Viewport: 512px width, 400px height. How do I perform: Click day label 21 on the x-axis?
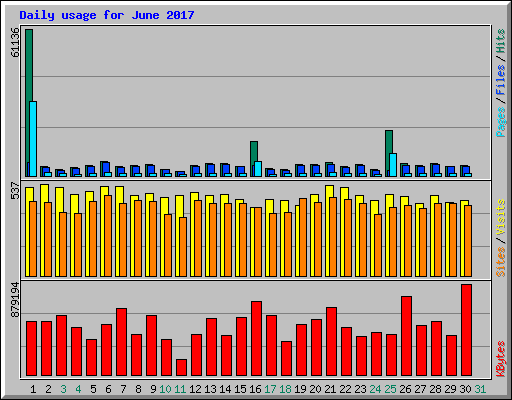coord(330,389)
